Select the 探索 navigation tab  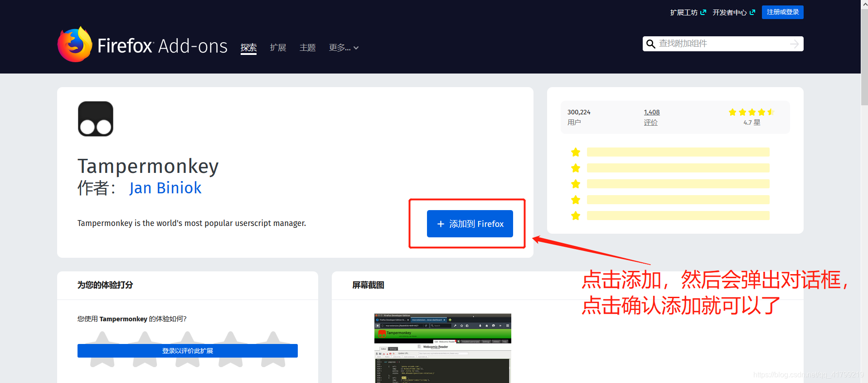248,48
